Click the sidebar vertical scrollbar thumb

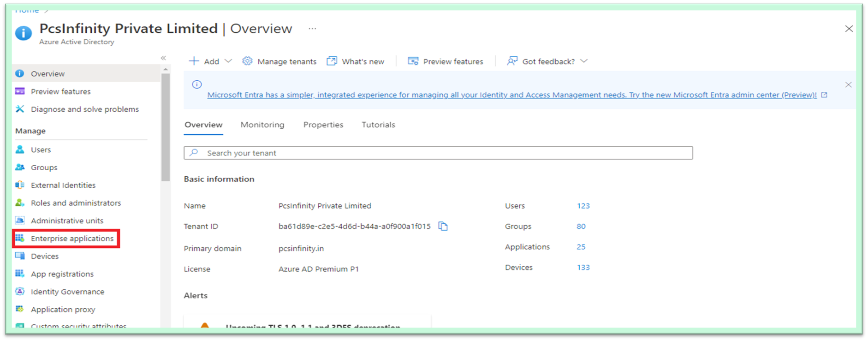166,127
